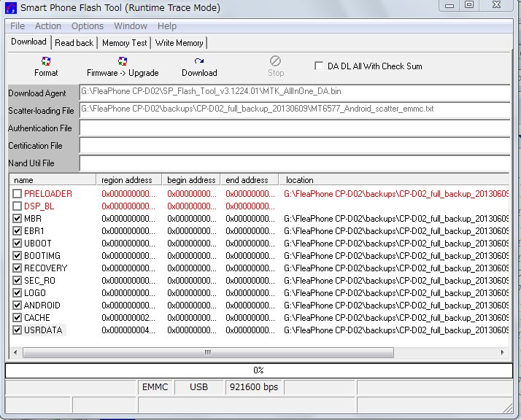
Task: Open the File menu
Action: [x=18, y=26]
